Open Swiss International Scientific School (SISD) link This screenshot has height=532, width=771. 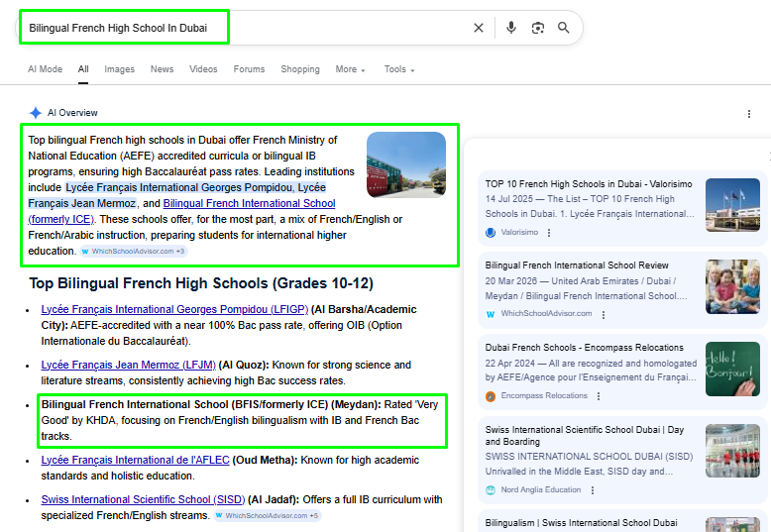(x=143, y=499)
